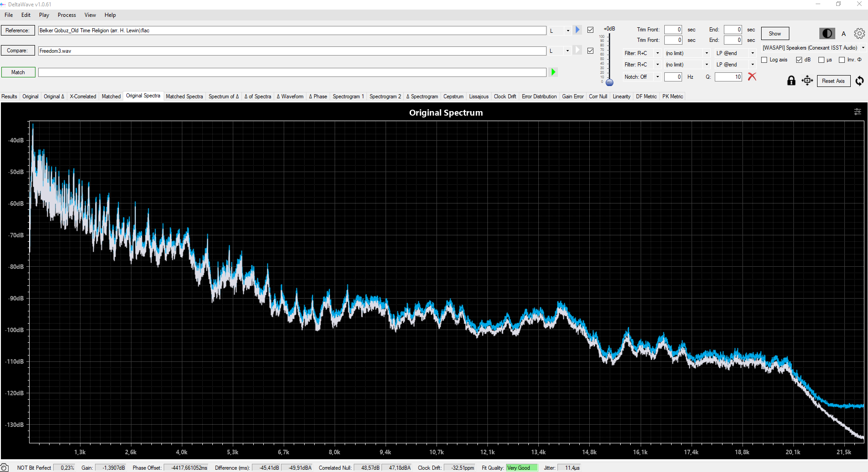
Task: Switch to the Lissajous tab
Action: pyautogui.click(x=479, y=96)
